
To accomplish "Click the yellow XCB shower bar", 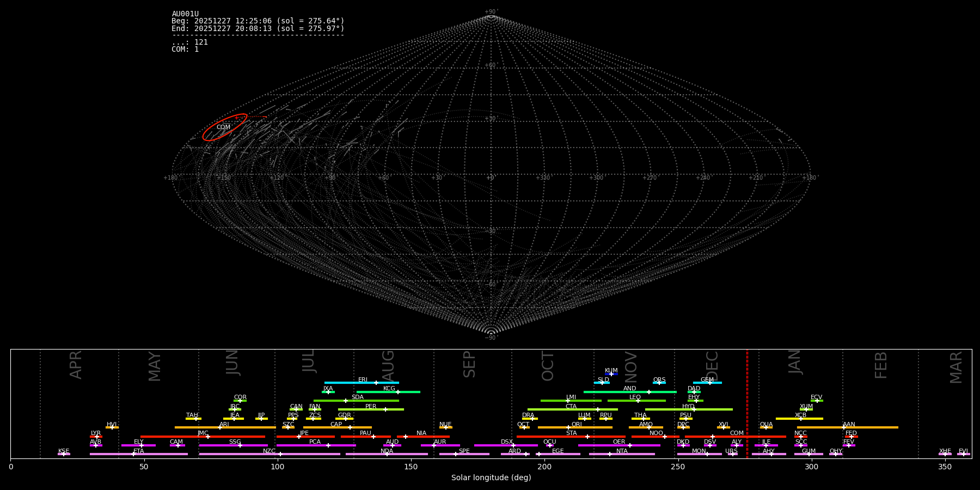I will [x=799, y=419].
